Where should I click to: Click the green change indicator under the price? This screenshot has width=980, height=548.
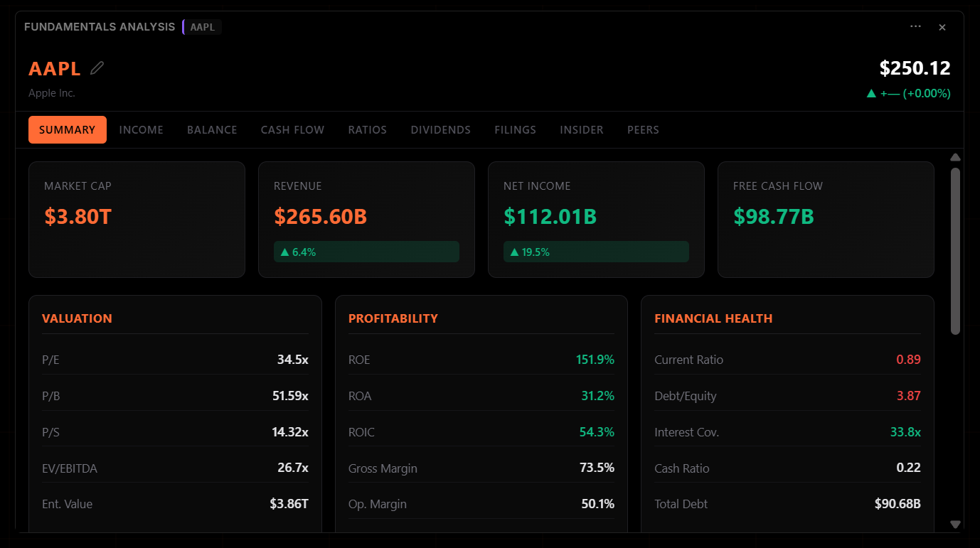point(908,93)
